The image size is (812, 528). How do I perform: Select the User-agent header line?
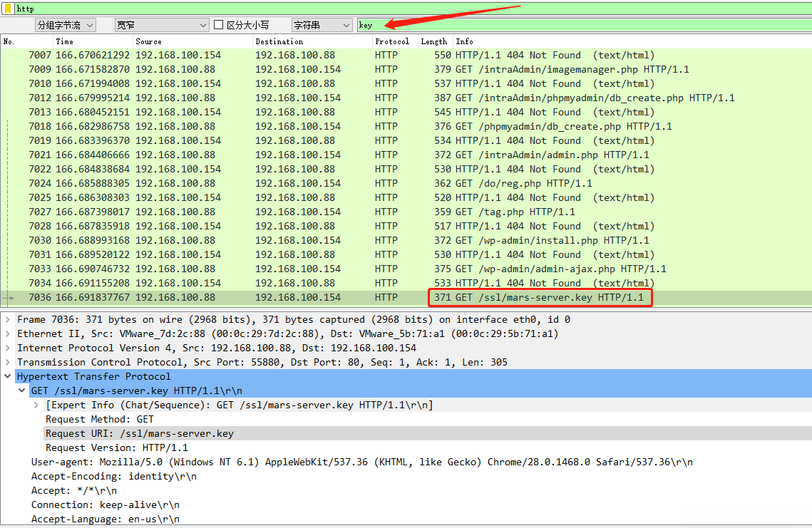(x=361, y=462)
